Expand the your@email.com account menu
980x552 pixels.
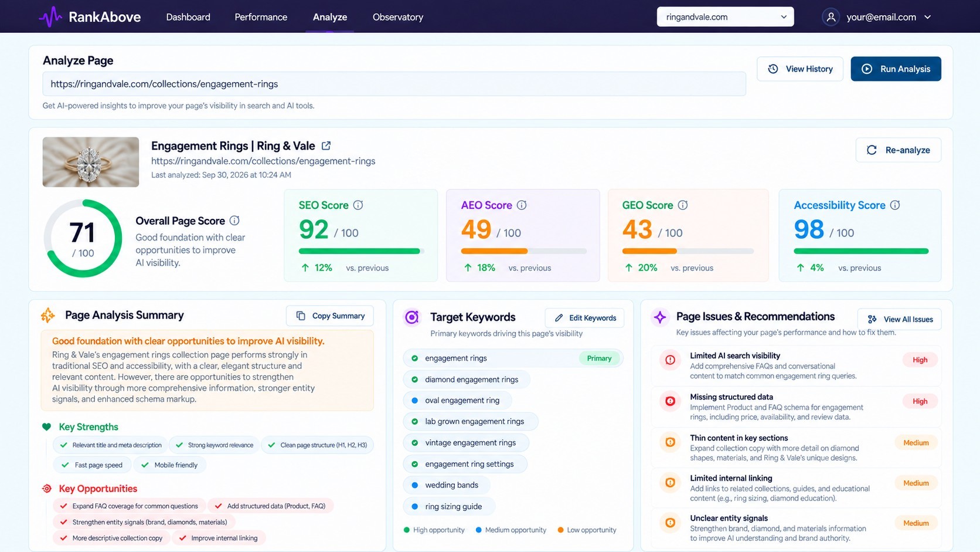[877, 17]
